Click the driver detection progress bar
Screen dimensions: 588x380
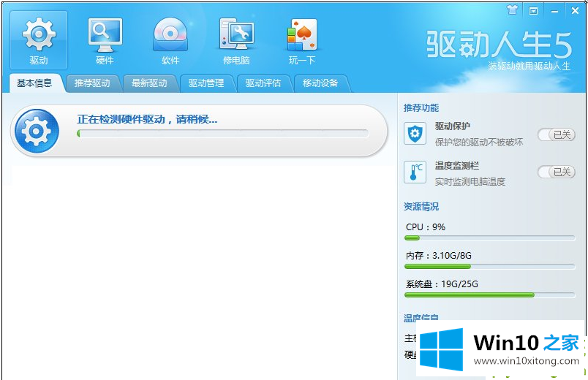click(223, 134)
